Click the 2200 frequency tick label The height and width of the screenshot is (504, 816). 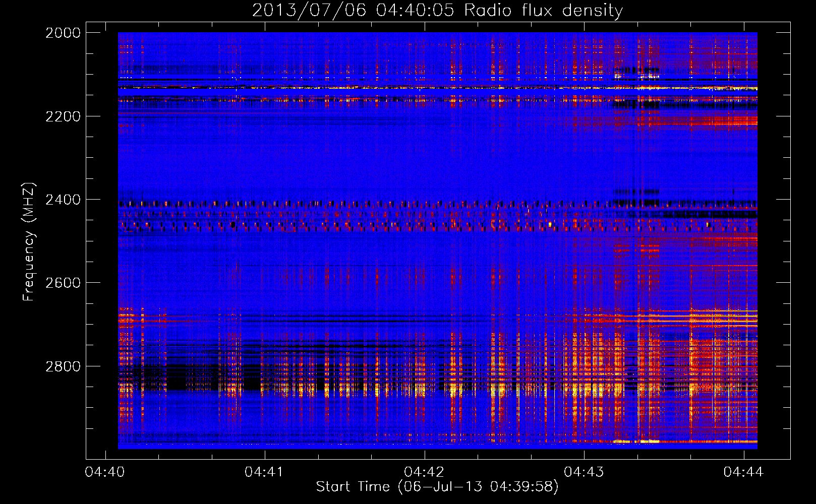tap(63, 116)
